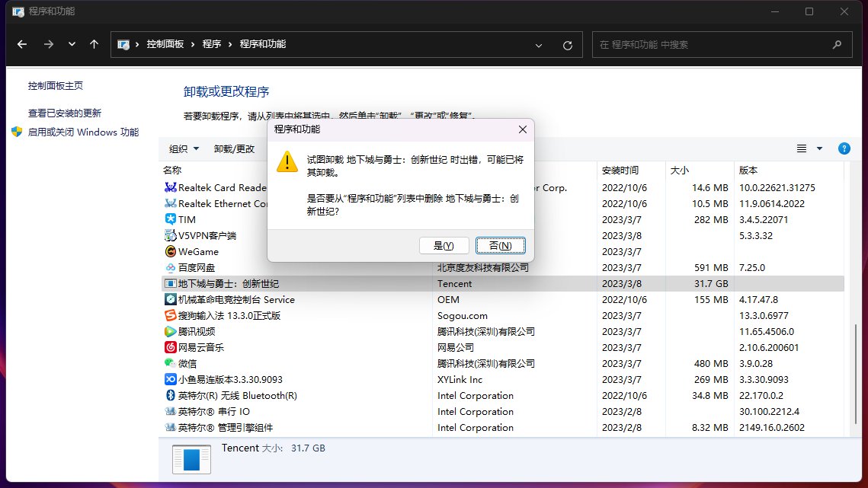Screen dimensions: 868x488
Task: Refresh the programs list
Action: click(568, 46)
